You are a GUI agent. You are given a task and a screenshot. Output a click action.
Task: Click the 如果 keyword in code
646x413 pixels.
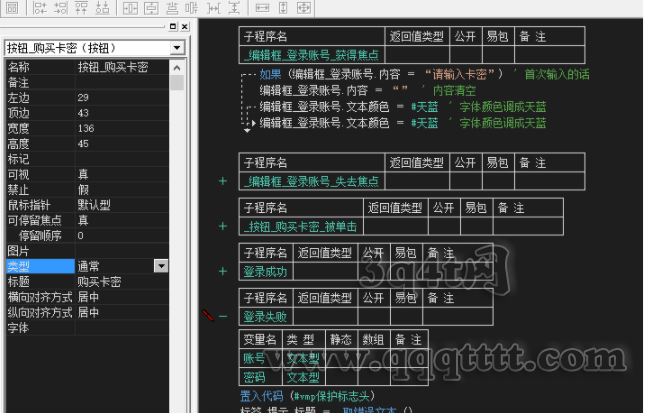271,74
